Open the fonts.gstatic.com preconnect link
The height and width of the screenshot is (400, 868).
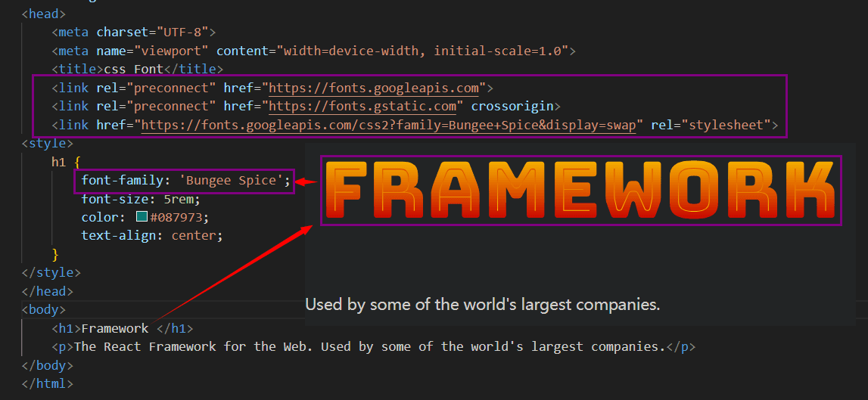[x=362, y=106]
